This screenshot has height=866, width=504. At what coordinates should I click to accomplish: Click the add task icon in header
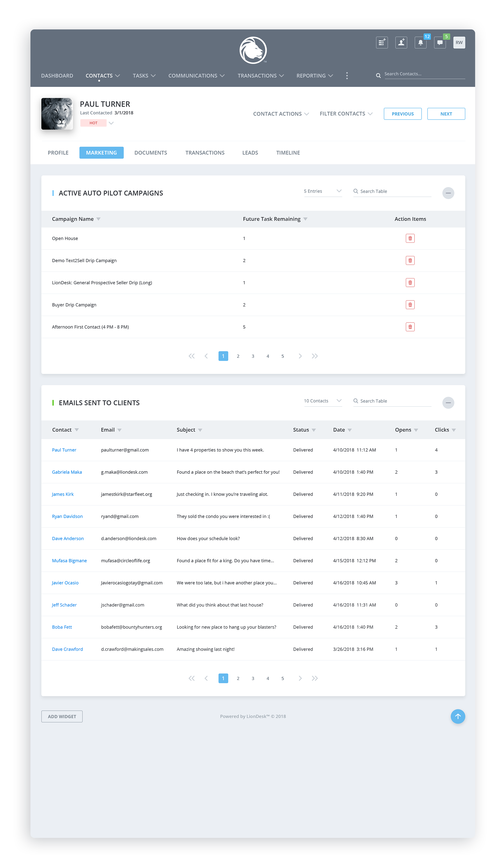[381, 43]
